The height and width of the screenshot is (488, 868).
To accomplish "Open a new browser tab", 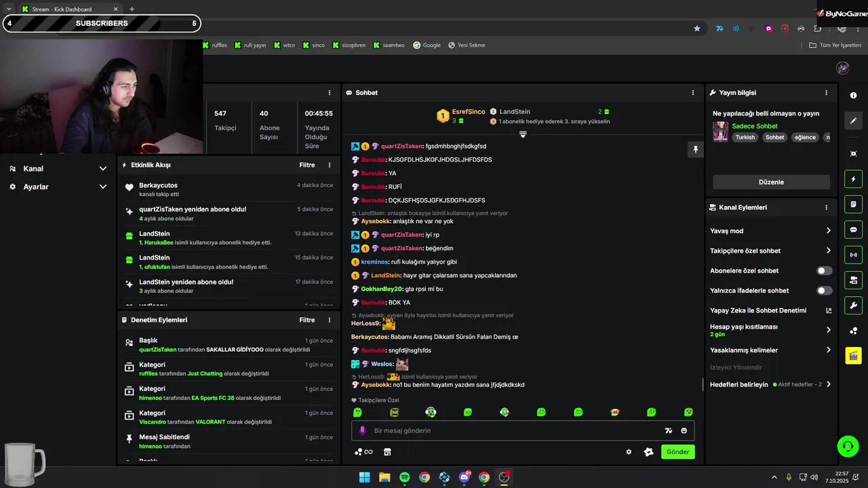I will 132,9.
